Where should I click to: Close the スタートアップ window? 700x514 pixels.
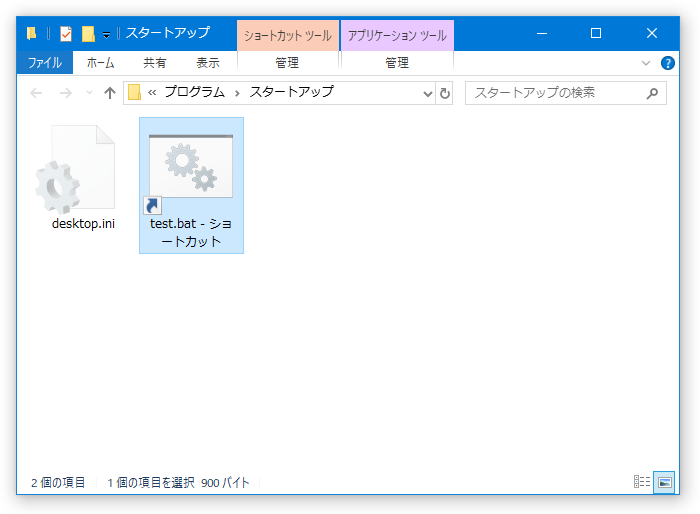tap(652, 33)
